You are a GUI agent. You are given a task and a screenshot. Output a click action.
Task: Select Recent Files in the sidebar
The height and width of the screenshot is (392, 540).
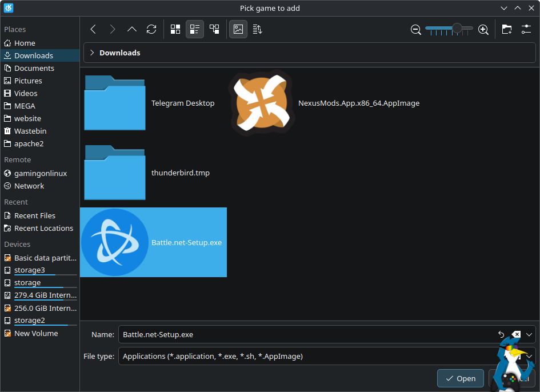click(x=34, y=215)
